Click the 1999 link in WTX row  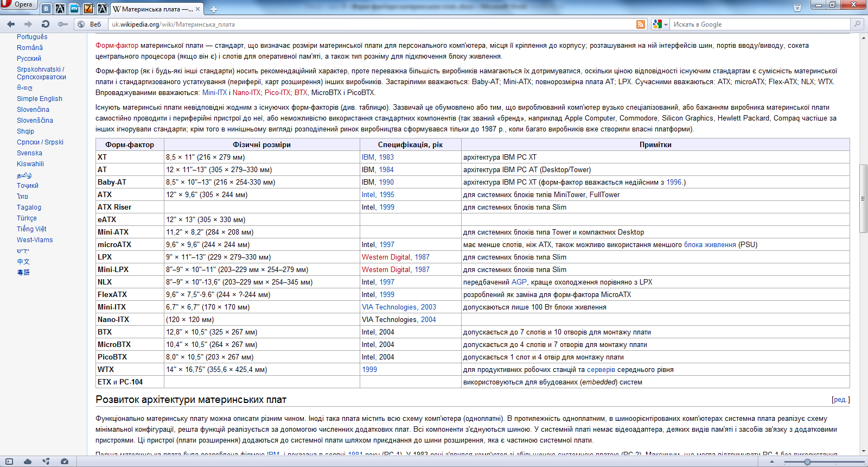coord(369,370)
